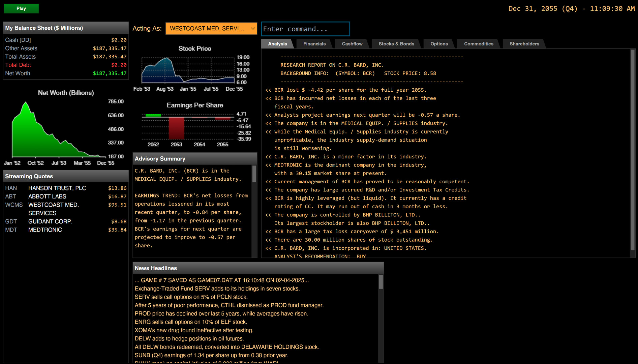Focus the Enter command input field
Viewport: 638px width, 364px height.
(306, 29)
